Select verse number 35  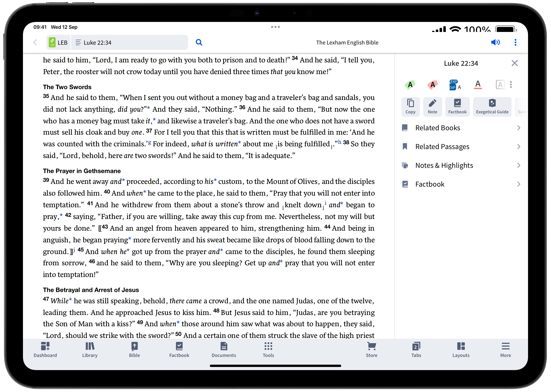[46, 96]
